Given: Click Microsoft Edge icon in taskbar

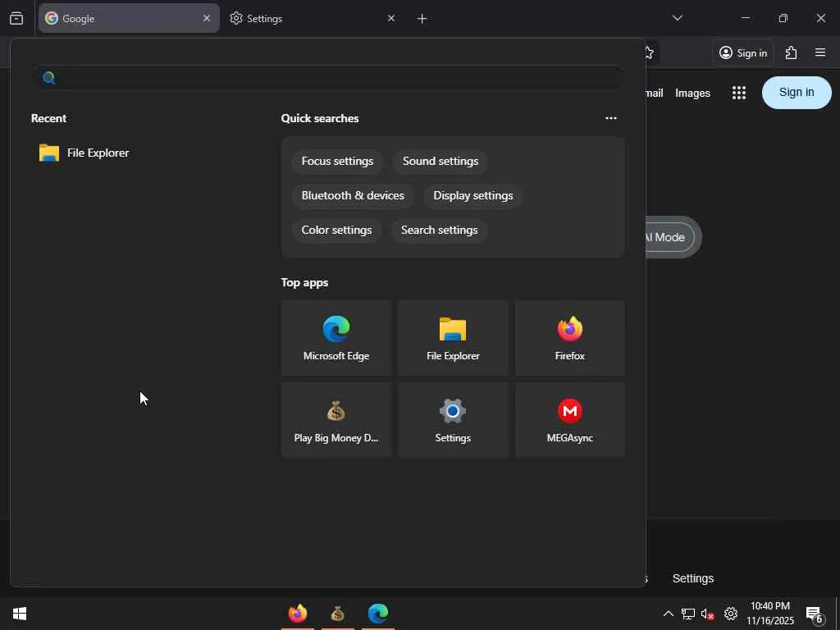Looking at the screenshot, I should (x=377, y=614).
